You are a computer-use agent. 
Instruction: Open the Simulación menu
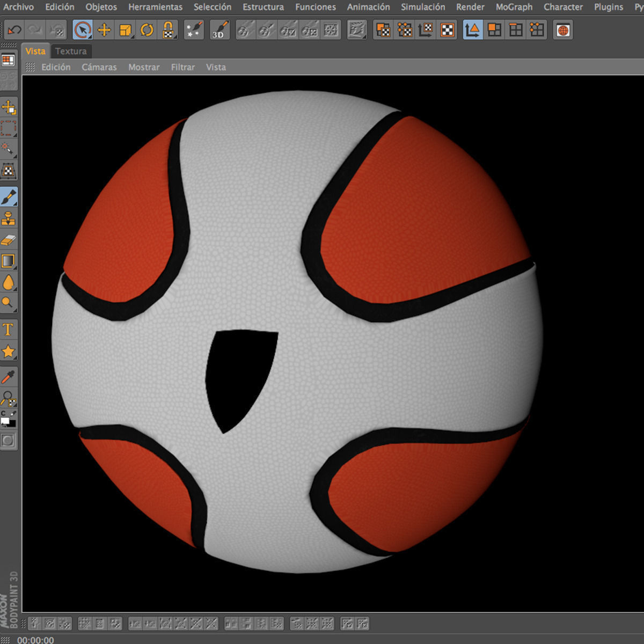[423, 7]
